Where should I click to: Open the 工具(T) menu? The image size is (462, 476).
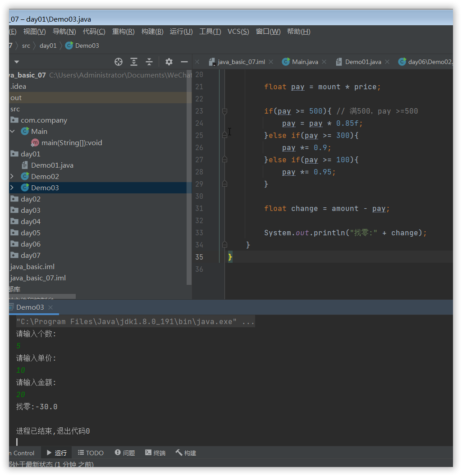click(x=210, y=32)
